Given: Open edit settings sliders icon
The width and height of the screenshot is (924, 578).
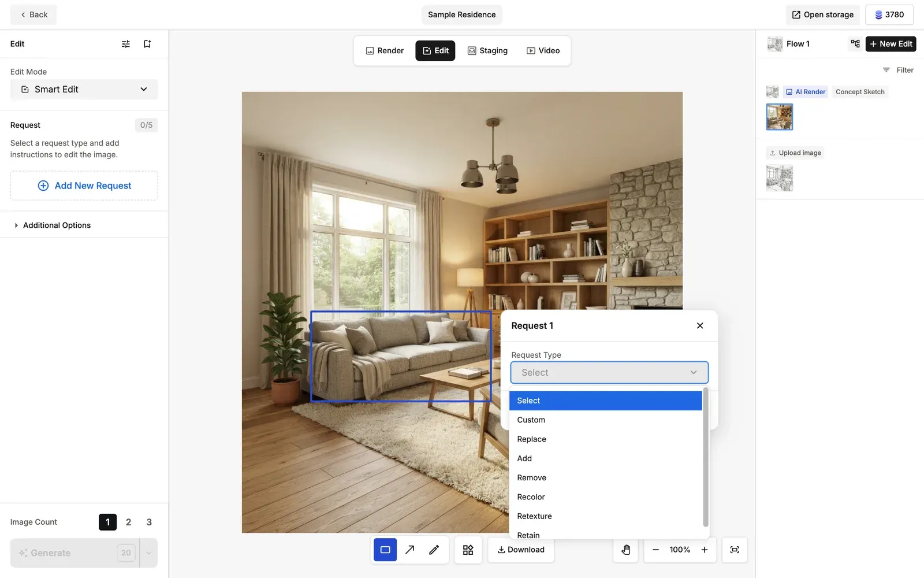Looking at the screenshot, I should (x=126, y=44).
